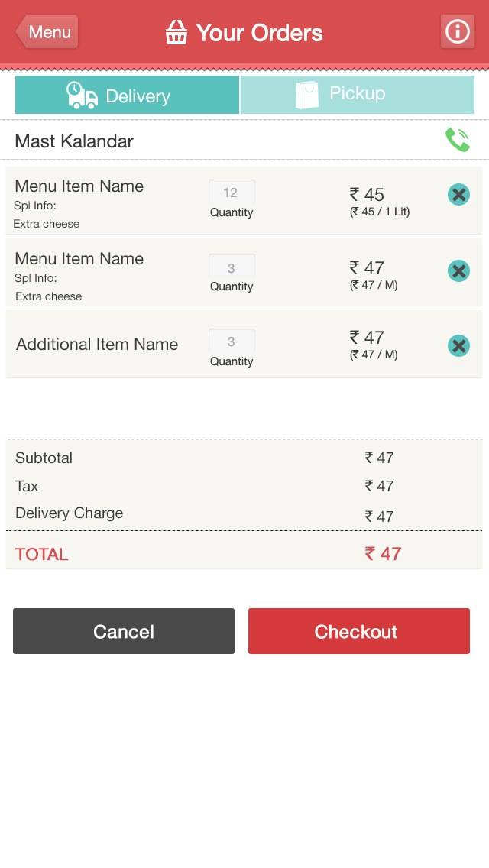
Task: Call Mast Kalandar using phone icon
Action: point(457,140)
